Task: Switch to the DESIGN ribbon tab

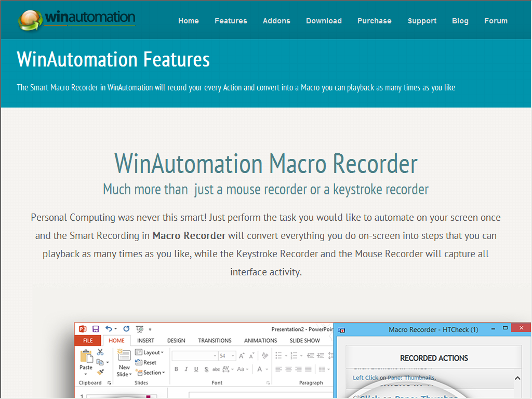Action: tap(176, 340)
